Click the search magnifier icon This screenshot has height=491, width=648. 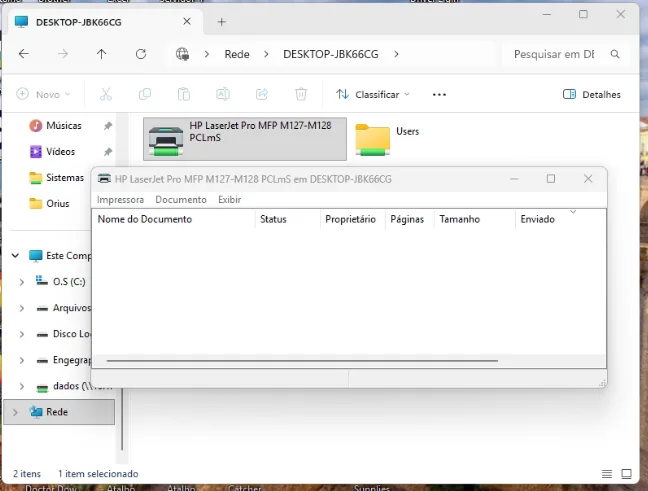coord(615,54)
